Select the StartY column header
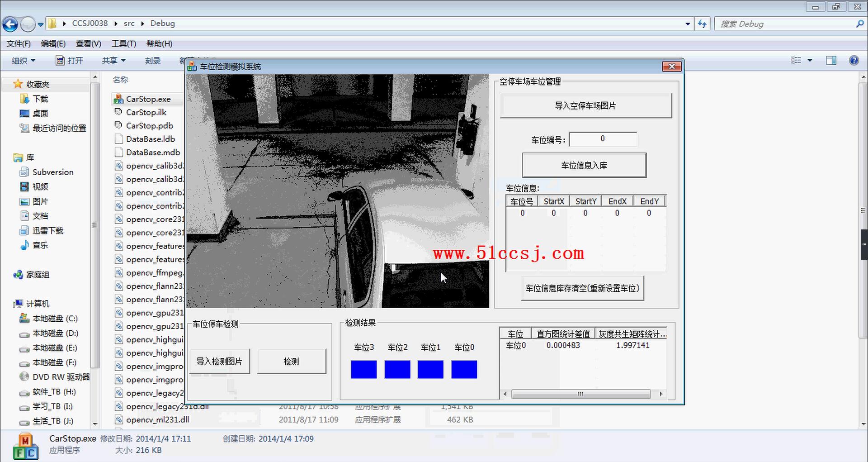Viewport: 868px width, 462px height. [586, 201]
